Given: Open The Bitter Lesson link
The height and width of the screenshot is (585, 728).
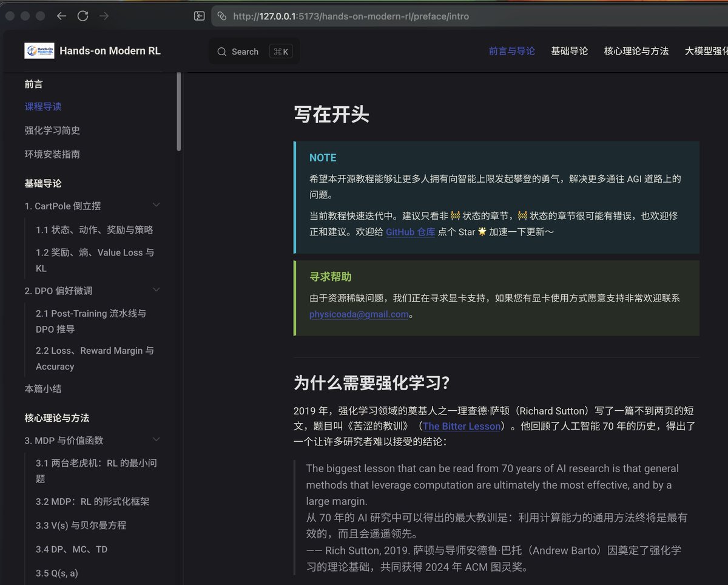Looking at the screenshot, I should (x=462, y=426).
